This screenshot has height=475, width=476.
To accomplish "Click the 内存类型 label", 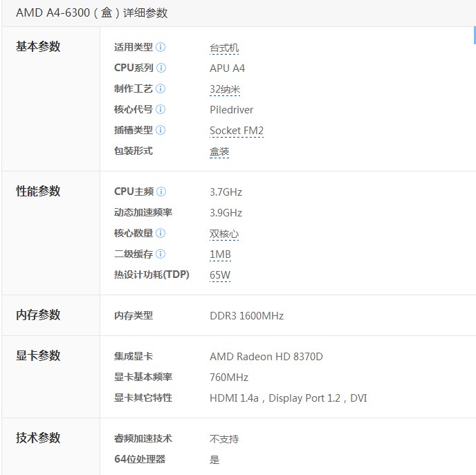I will click(134, 315).
